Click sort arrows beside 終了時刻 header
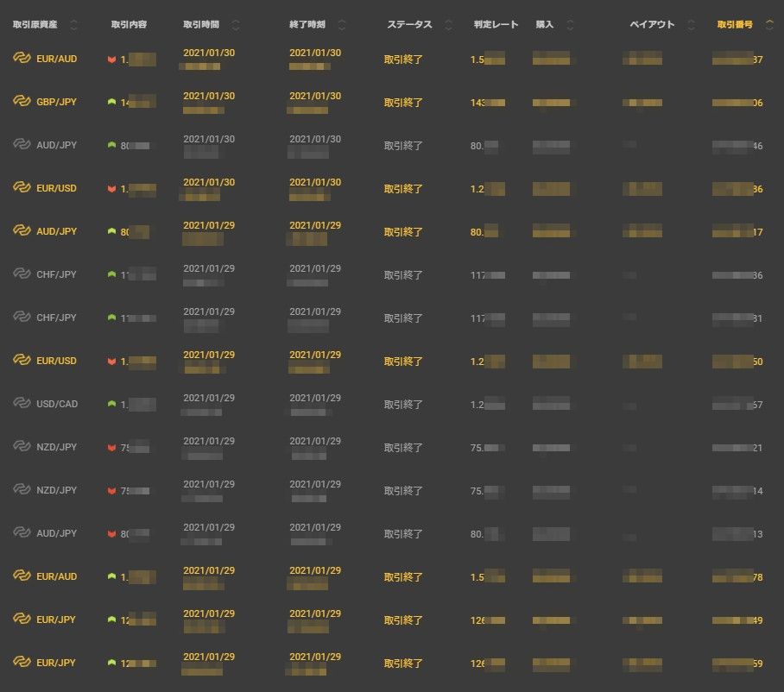The width and height of the screenshot is (784, 692). pos(343,25)
